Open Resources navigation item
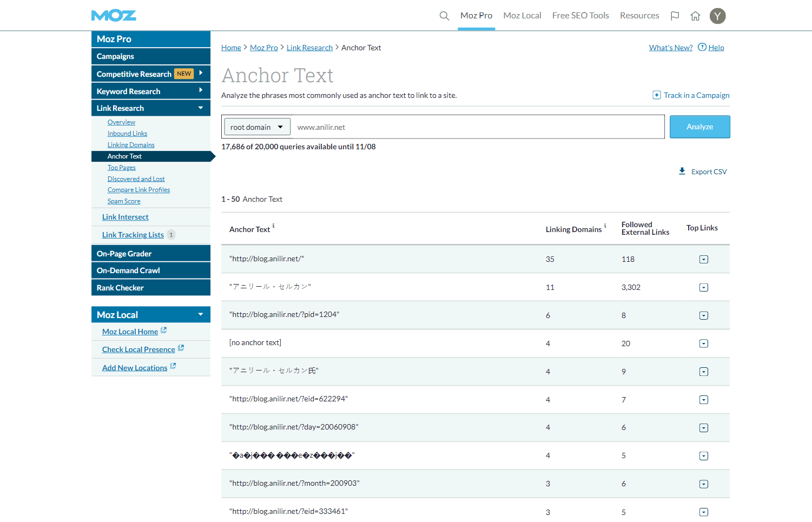Viewport: 812px width, 522px height. click(x=639, y=16)
